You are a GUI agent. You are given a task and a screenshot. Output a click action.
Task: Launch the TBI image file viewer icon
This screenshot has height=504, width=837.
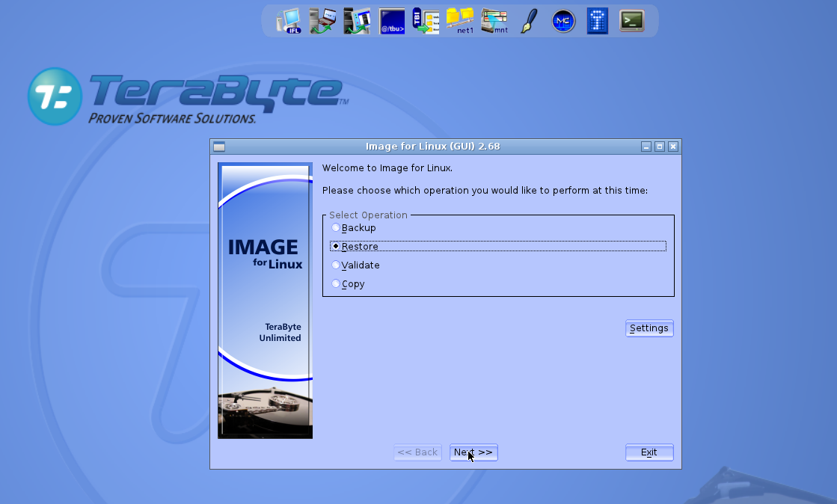pos(426,22)
